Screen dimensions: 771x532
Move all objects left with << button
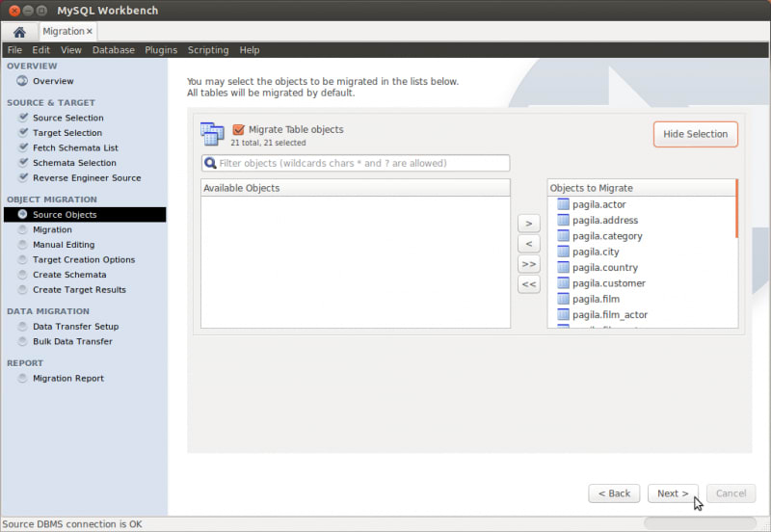528,284
